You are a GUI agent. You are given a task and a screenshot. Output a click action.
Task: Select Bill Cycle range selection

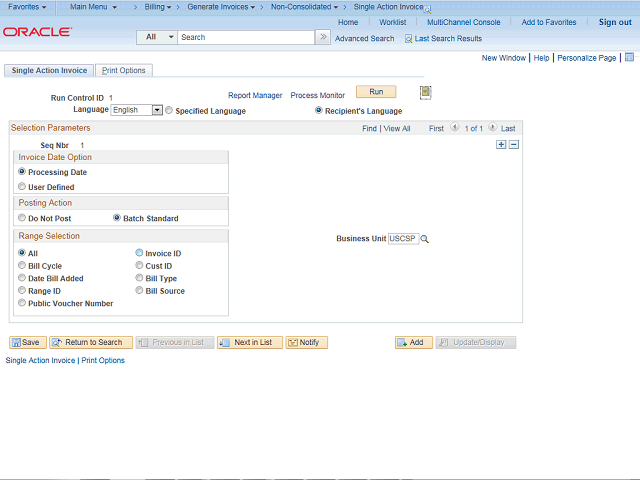[22, 265]
